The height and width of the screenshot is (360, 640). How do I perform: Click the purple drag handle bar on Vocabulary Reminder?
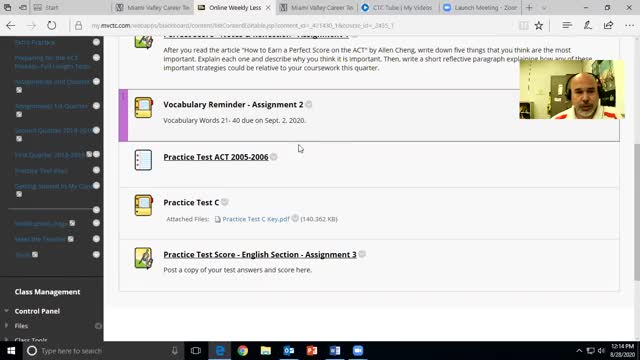click(123, 115)
